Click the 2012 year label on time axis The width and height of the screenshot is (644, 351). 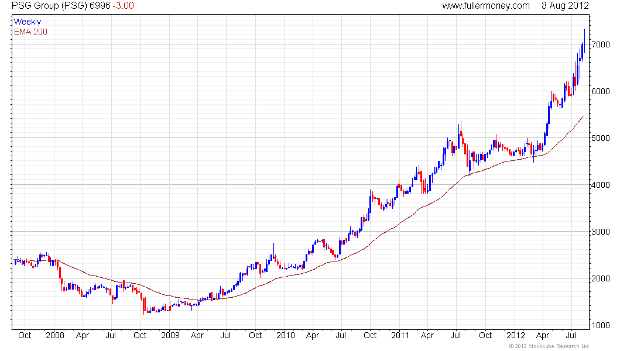click(x=515, y=335)
